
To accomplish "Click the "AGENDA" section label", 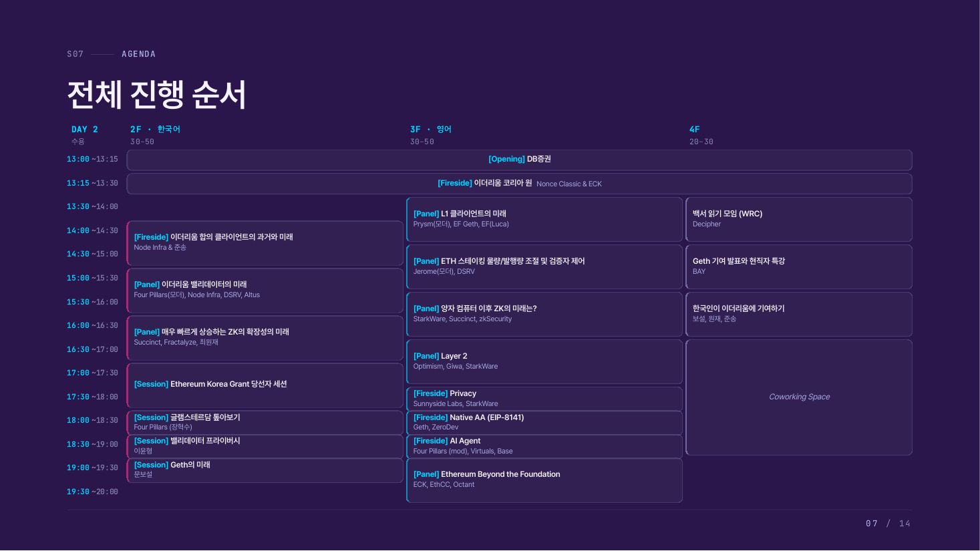I will (x=139, y=54).
